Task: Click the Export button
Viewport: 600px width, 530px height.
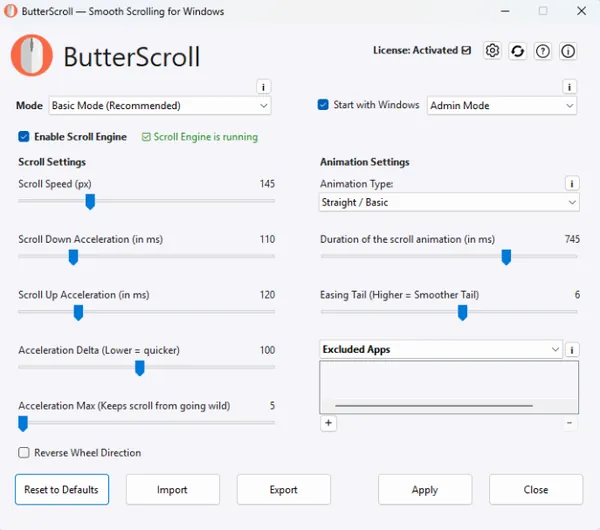Action: pyautogui.click(x=284, y=489)
